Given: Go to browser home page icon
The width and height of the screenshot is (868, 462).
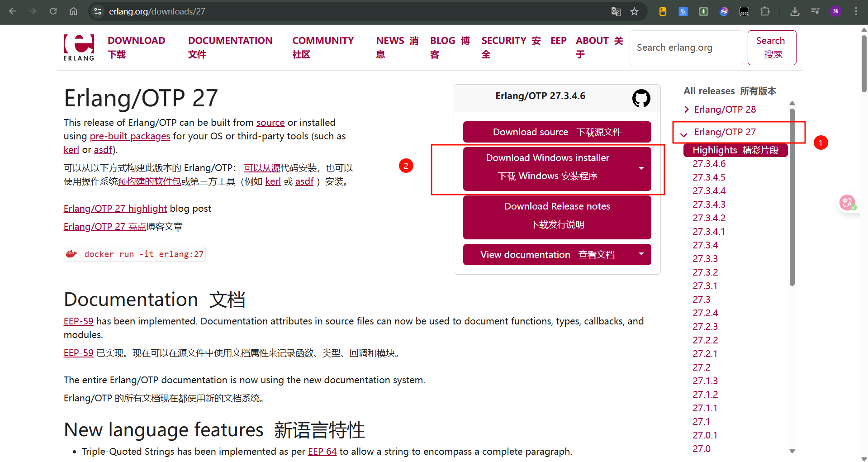Looking at the screenshot, I should [x=73, y=11].
